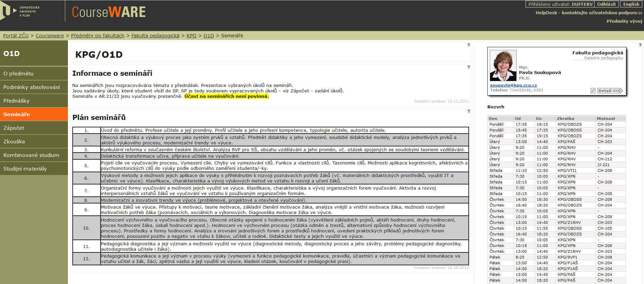Click the CourseWARE logo
The height and width of the screenshot is (284, 644).
(x=109, y=12)
